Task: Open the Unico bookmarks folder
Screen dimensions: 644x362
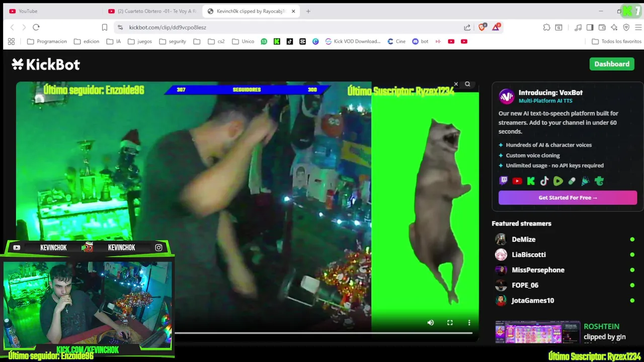Action: pos(243,41)
